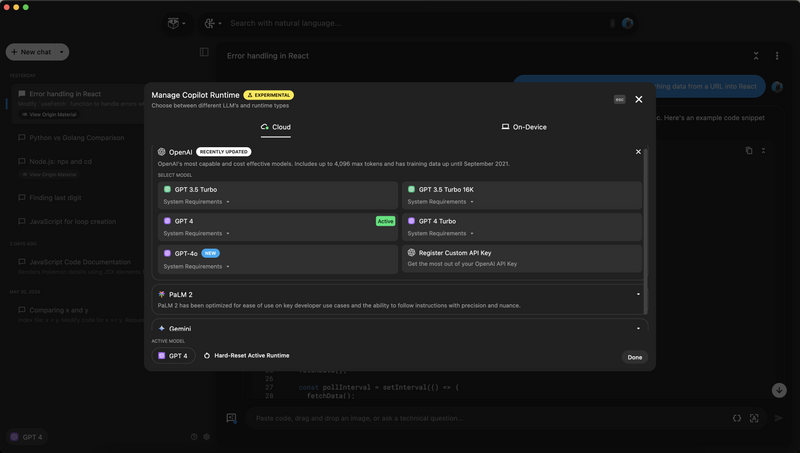Click the search with natural language field
Viewport: 800px width, 453px height.
(x=400, y=23)
